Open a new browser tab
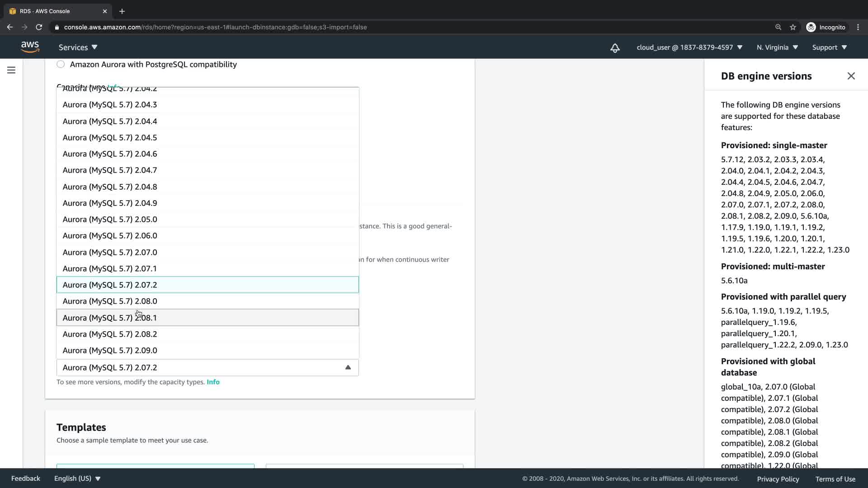This screenshot has width=868, height=488. coord(122,11)
